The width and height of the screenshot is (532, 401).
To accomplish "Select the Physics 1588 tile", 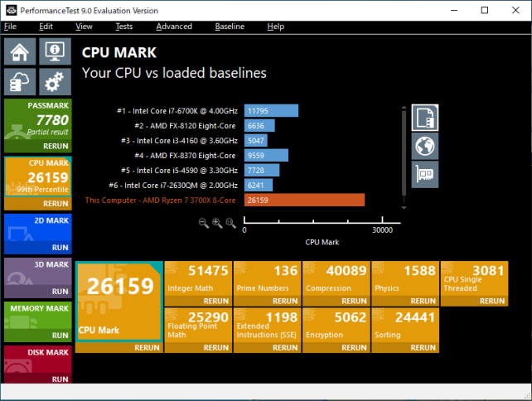I will 405,278.
